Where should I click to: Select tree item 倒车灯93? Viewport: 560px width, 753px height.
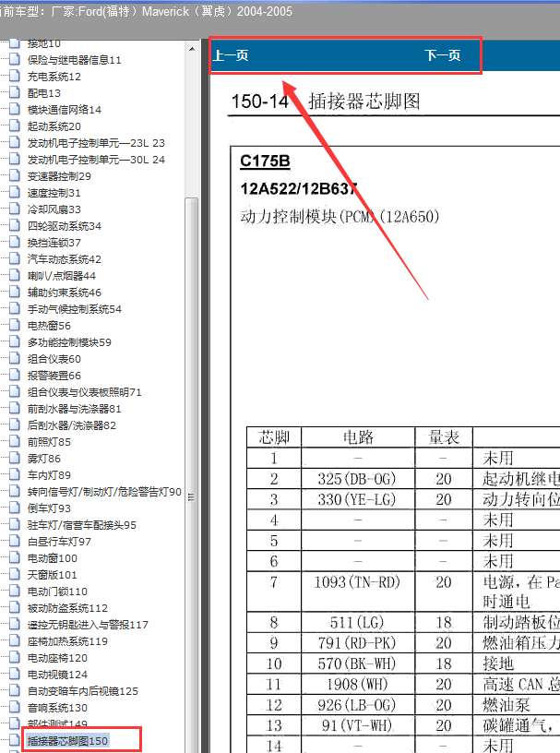pos(49,508)
